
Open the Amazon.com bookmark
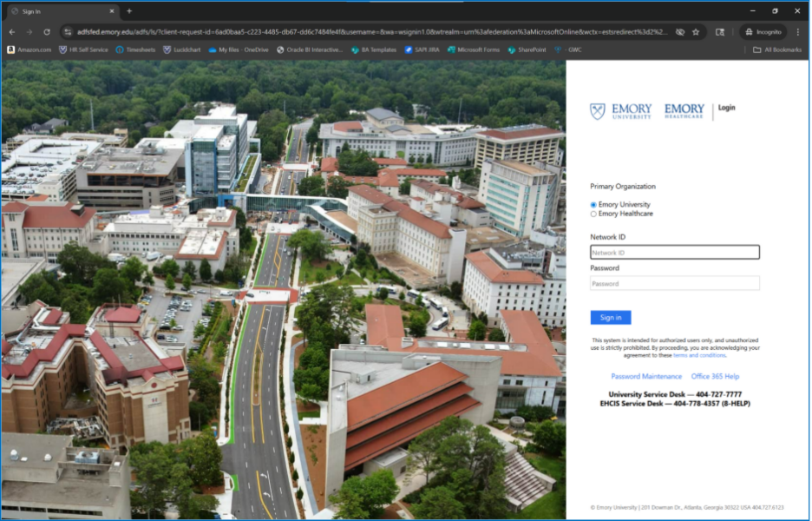[x=29, y=49]
